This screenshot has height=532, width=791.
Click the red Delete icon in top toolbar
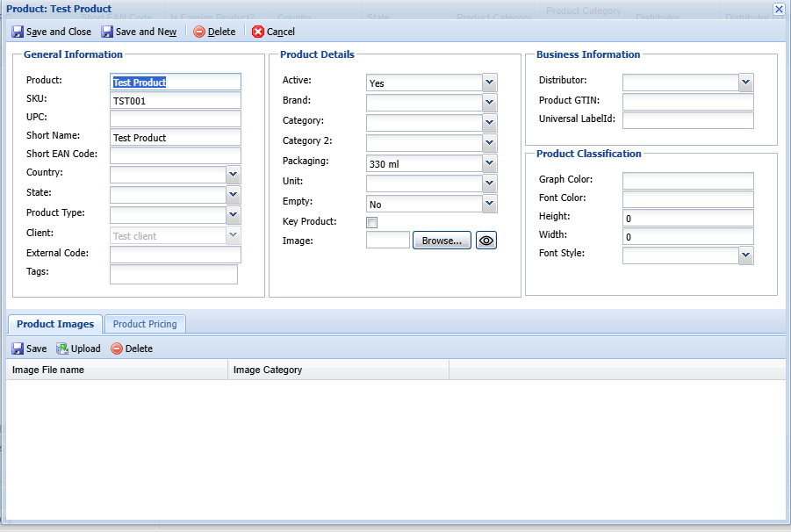(199, 32)
